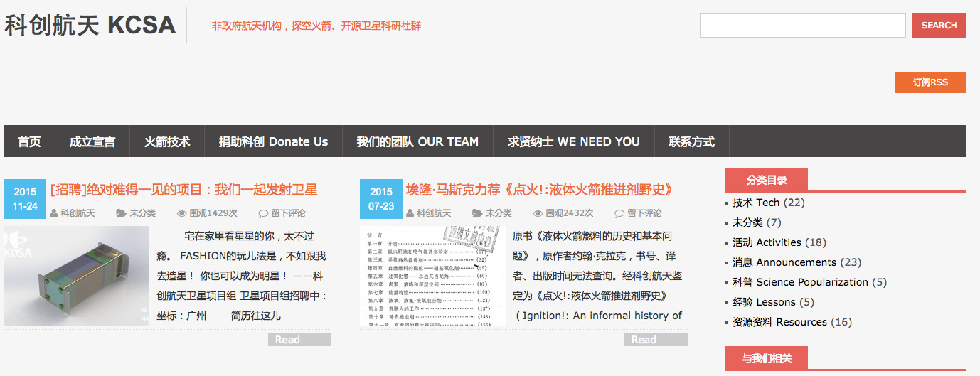The height and width of the screenshot is (376, 980).
Task: Click the eye views icon showing 1429 views
Action: (x=182, y=213)
